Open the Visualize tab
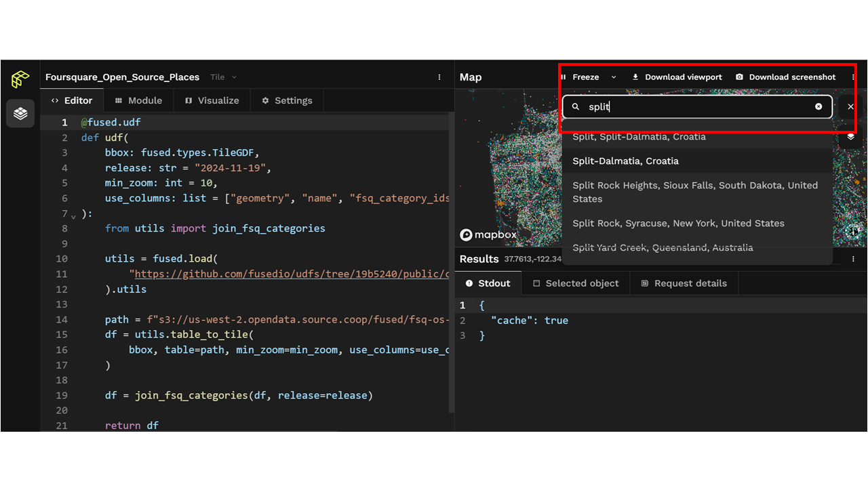Viewport: 868px width, 488px height. tap(212, 100)
